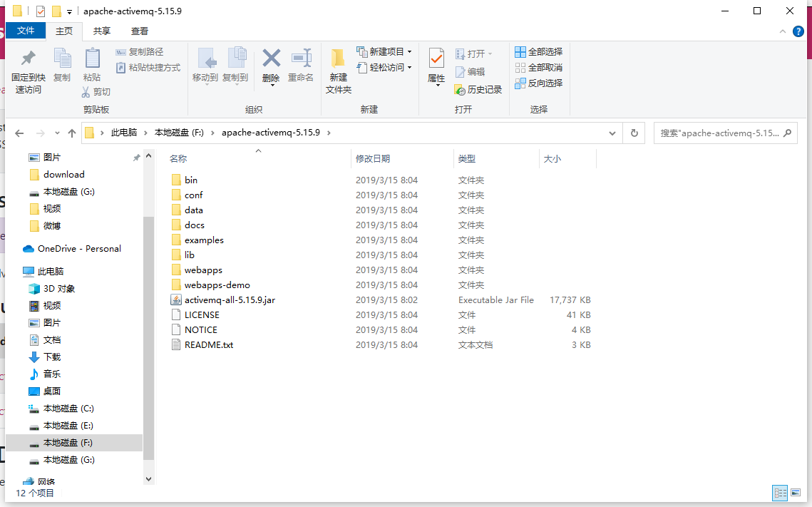Open the address bar history dropdown
812x507 pixels.
(x=612, y=133)
